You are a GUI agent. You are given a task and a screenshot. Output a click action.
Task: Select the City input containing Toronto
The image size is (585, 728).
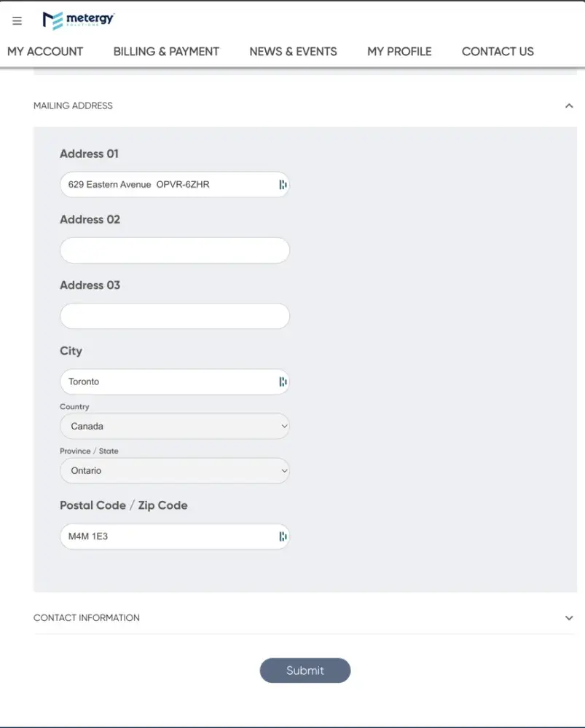click(x=168, y=381)
